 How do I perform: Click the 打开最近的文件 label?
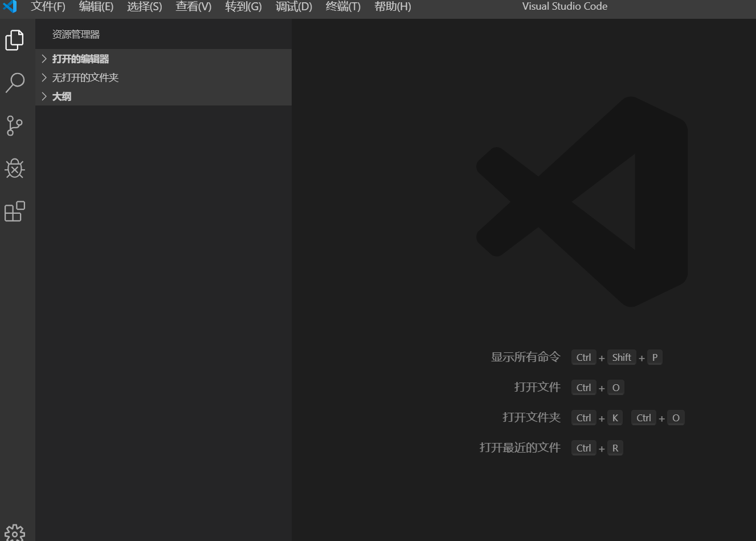tap(520, 448)
